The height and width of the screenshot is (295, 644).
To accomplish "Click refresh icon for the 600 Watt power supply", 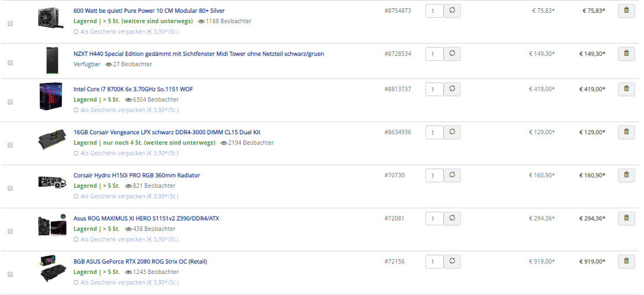I will (x=452, y=10).
